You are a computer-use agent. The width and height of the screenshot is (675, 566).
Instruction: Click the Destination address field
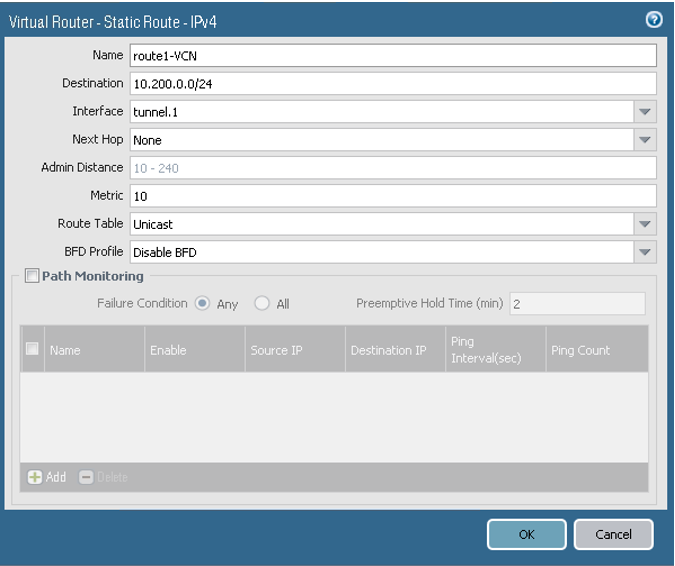[392, 84]
